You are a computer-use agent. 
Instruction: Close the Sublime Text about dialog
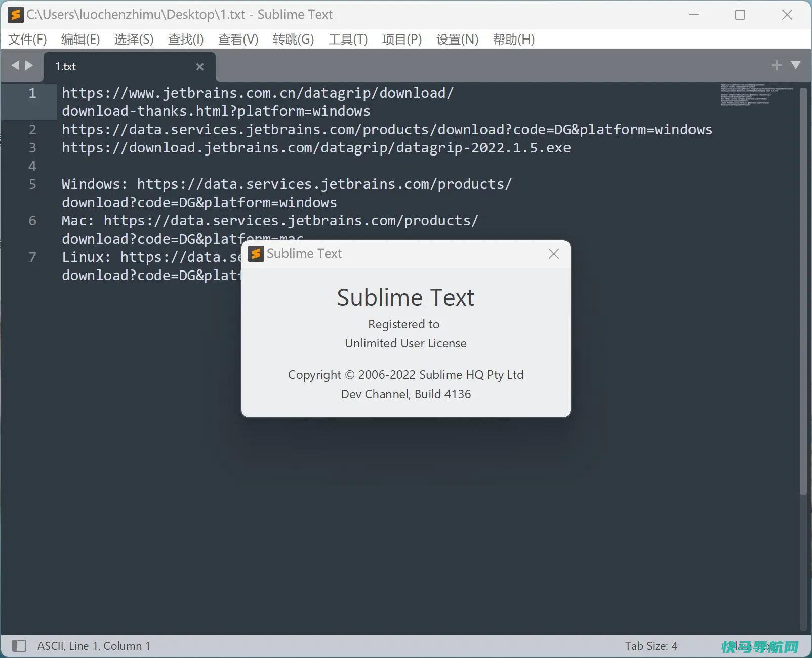point(554,254)
